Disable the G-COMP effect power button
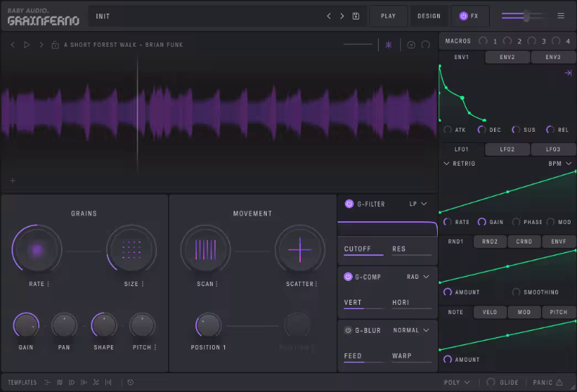Screen dimensions: 577x392 tap(349, 277)
